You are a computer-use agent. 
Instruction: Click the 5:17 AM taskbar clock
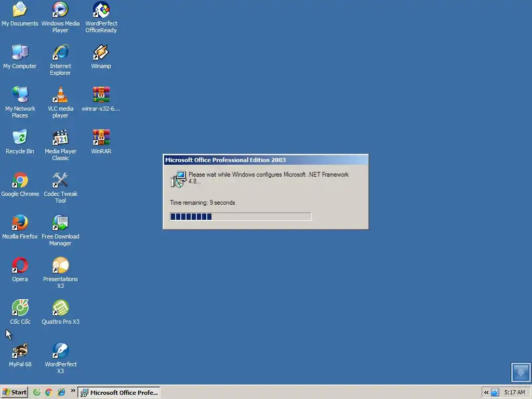pos(515,392)
